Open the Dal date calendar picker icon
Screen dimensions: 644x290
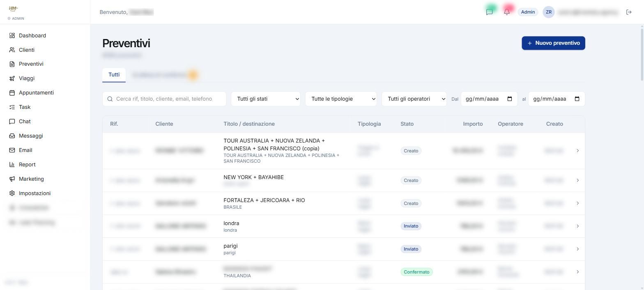(x=510, y=99)
